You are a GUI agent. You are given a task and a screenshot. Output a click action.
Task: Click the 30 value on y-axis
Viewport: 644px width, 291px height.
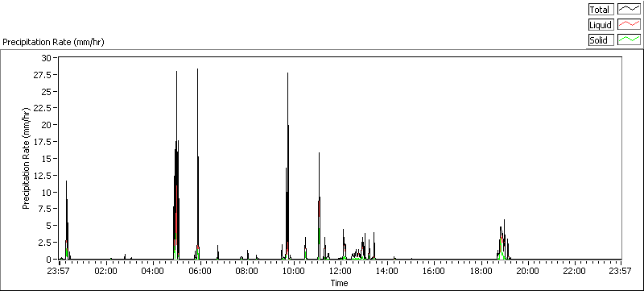46,57
